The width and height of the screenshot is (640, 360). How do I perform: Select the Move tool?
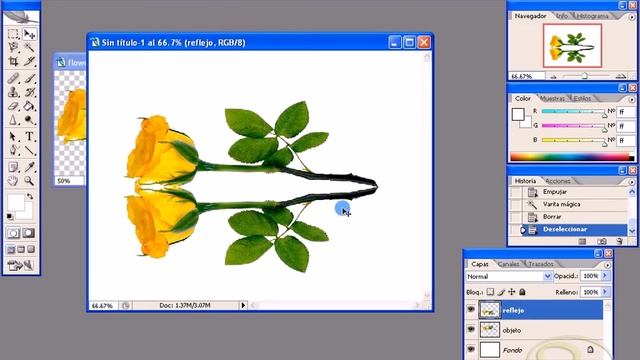[29, 34]
